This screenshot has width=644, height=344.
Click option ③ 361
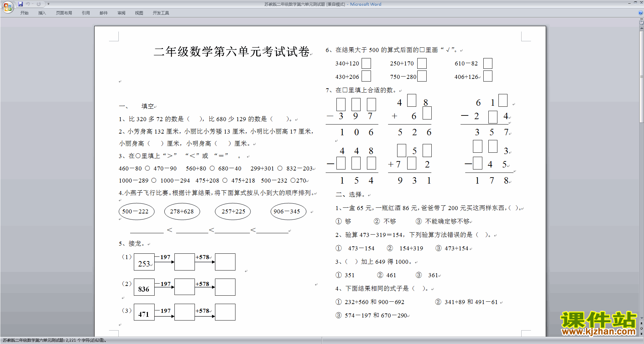click(427, 275)
